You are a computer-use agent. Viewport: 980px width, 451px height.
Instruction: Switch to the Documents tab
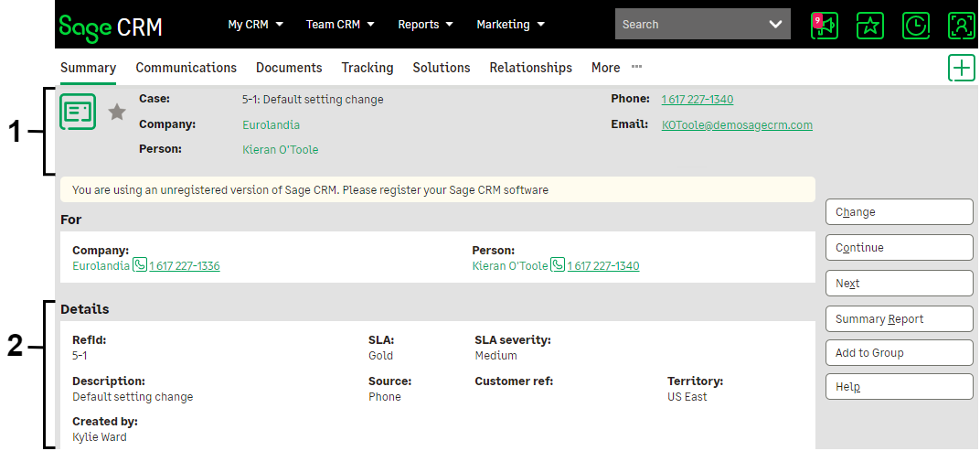coord(289,68)
